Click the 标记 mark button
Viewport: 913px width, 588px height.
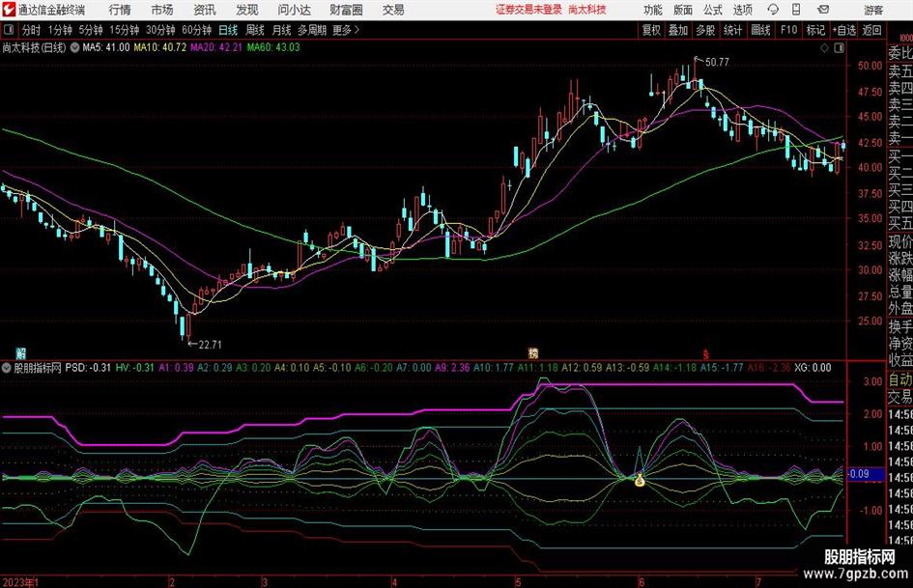coord(815,30)
